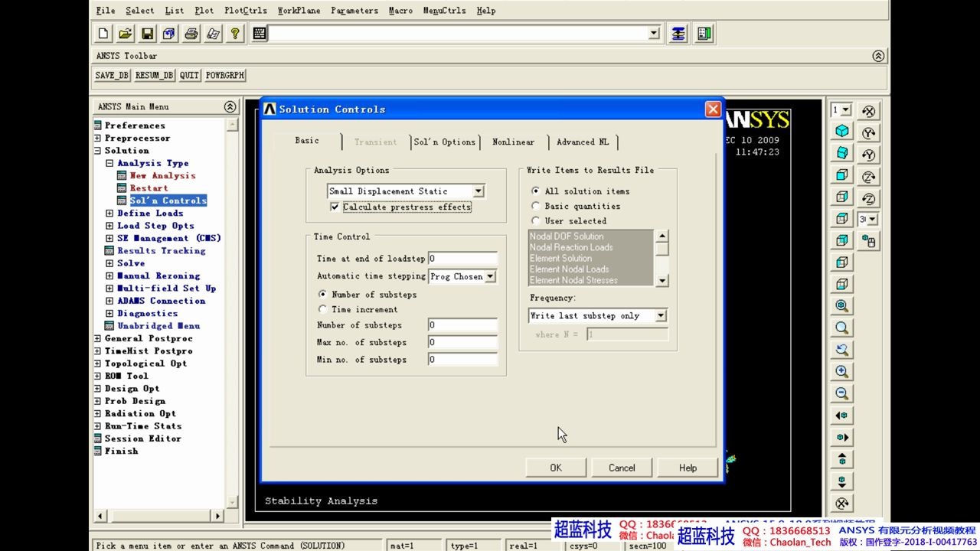Choose Time increment radio option

point(322,309)
